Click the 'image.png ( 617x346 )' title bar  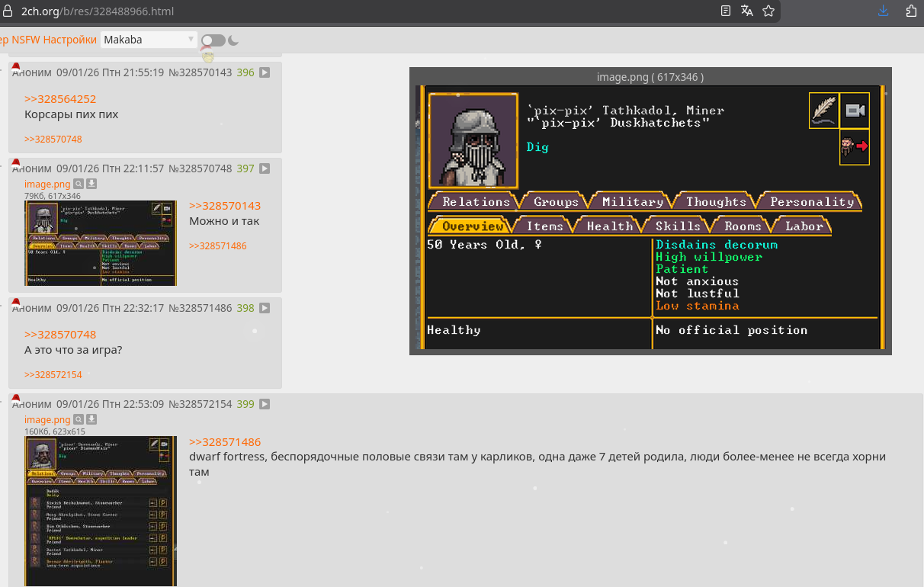650,77
